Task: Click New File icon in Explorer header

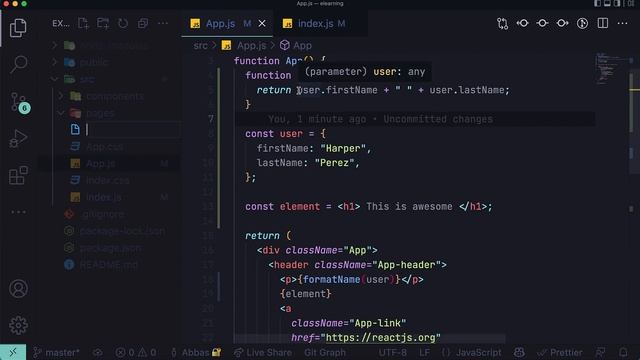Action: (x=83, y=23)
